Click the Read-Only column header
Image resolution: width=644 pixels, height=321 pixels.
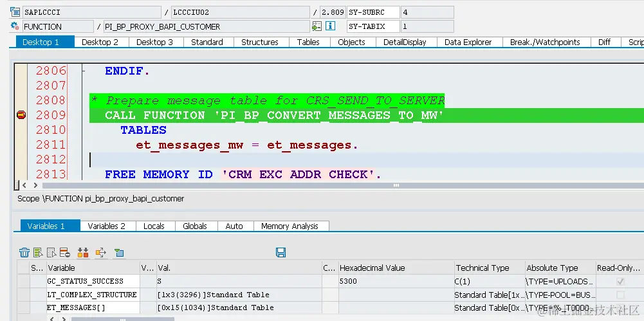(x=620, y=268)
